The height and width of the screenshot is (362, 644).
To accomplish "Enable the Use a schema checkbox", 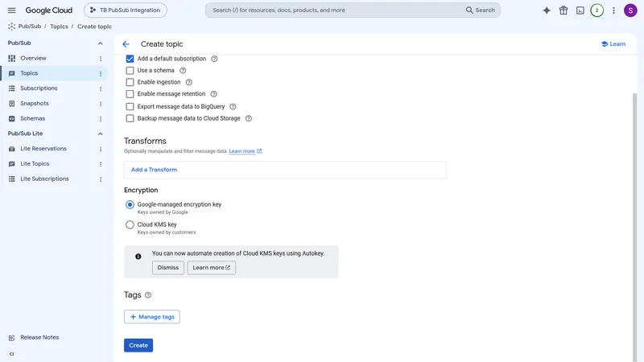I will click(130, 71).
